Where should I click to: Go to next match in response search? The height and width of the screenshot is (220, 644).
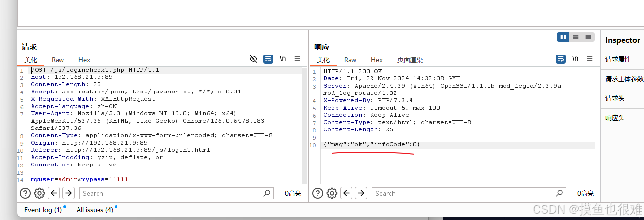tap(361, 193)
